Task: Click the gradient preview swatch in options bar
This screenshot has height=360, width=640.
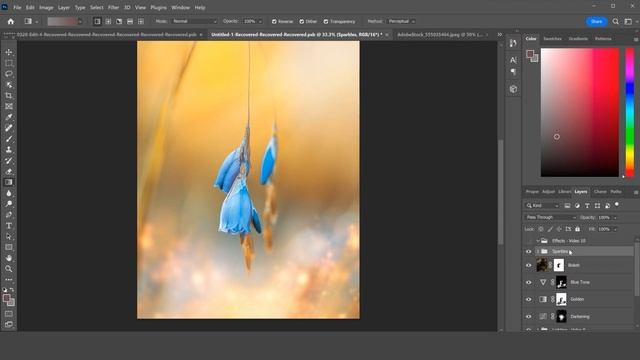Action: click(62, 21)
